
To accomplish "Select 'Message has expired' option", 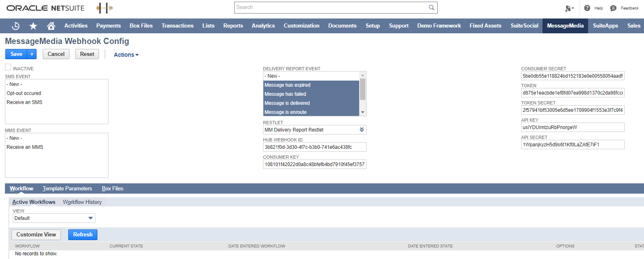I will coord(311,85).
